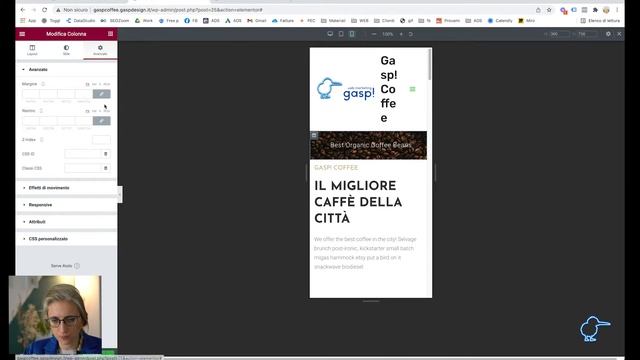
Task: Expand Effetti di movimento section
Action: coord(66,188)
